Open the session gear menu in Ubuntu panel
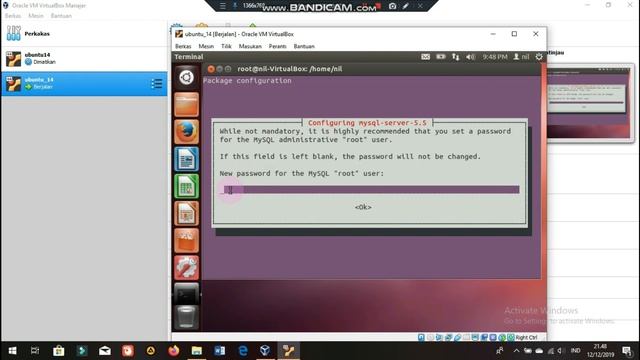The width and height of the screenshot is (640, 360). click(x=539, y=57)
